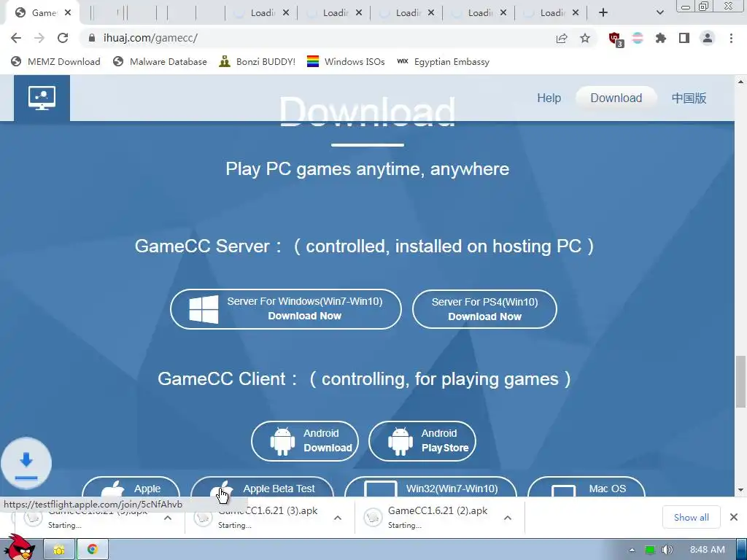Expand the tab search chevron
747x560 pixels.
[659, 12]
